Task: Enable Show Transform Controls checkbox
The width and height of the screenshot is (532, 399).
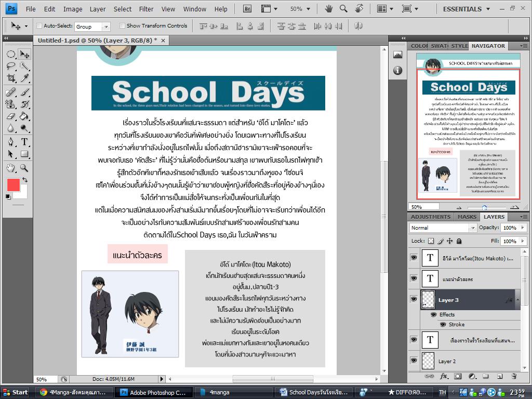Action: click(x=122, y=25)
